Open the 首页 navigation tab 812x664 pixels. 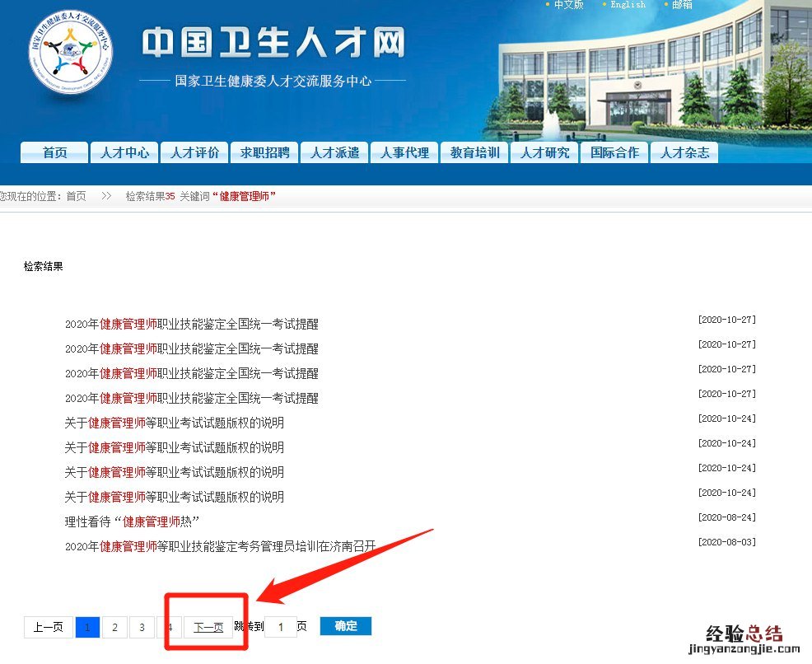[x=54, y=152]
